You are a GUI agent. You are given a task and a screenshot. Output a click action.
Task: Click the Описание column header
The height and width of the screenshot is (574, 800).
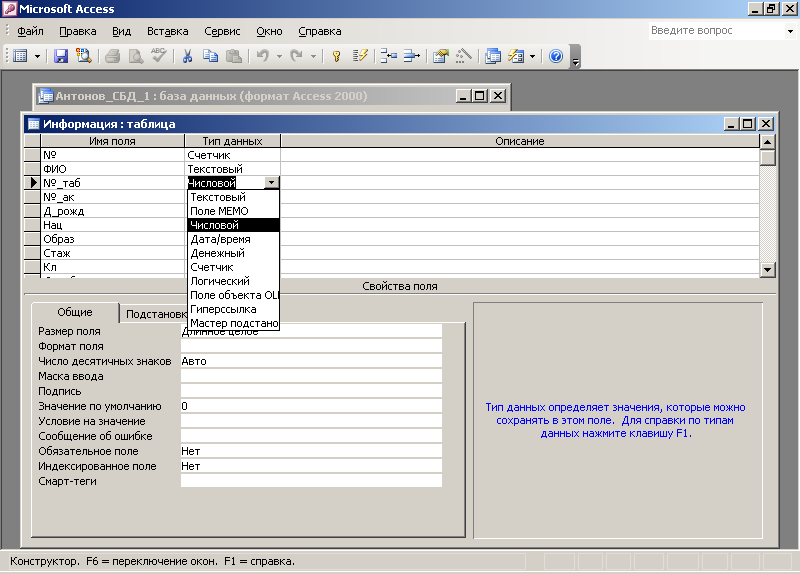point(519,141)
